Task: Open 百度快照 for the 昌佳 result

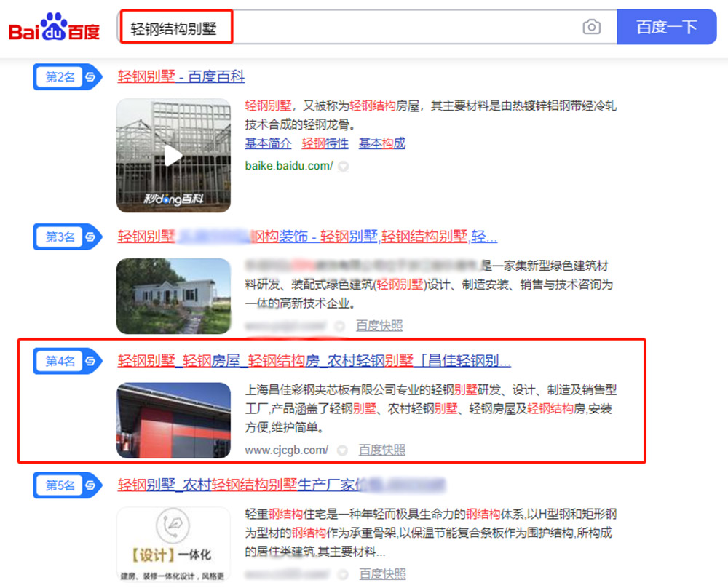Action: pyautogui.click(x=381, y=450)
